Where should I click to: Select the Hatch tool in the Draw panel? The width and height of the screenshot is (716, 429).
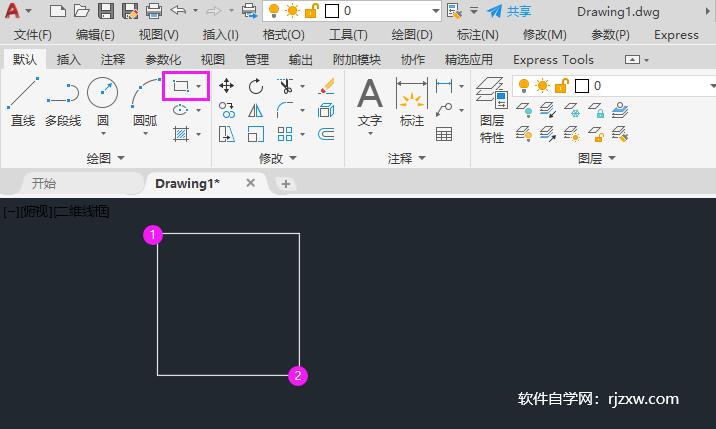tap(181, 134)
